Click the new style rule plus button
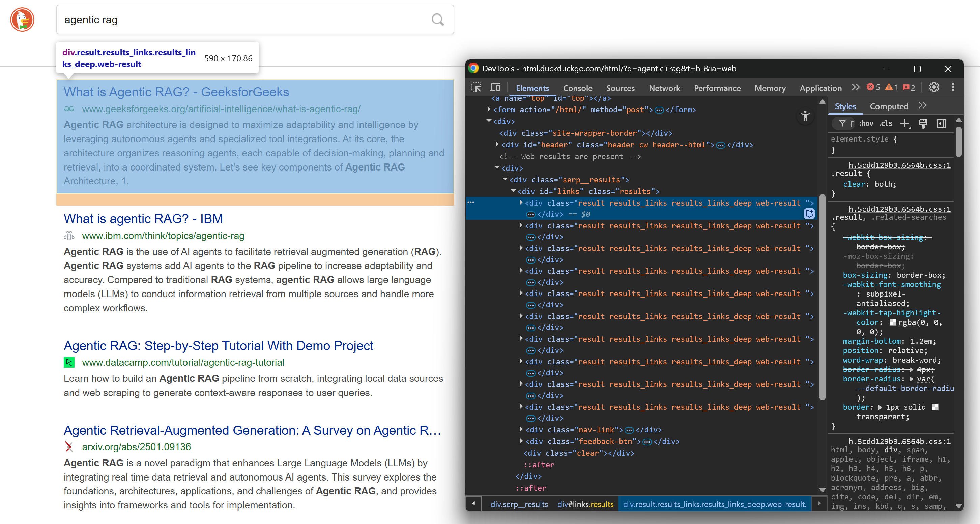The width and height of the screenshot is (980, 524). pos(905,124)
